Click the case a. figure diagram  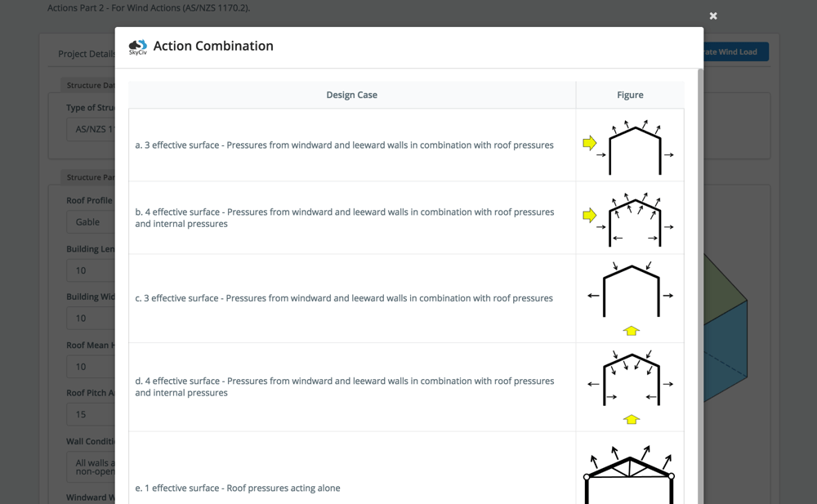(629, 145)
